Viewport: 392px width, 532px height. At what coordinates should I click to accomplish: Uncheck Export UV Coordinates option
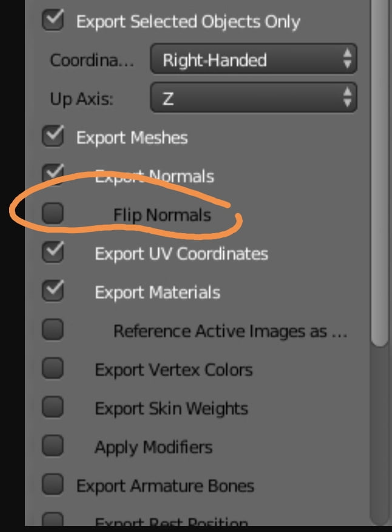[x=53, y=253]
